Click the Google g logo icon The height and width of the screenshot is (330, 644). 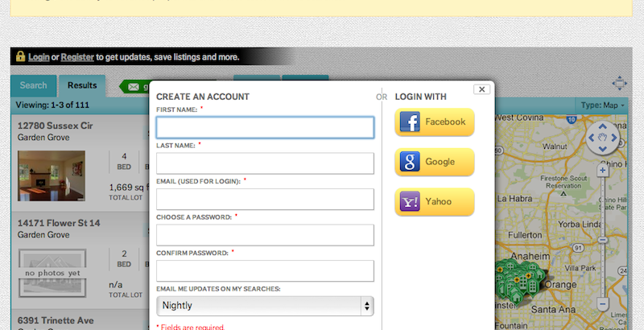click(x=410, y=161)
